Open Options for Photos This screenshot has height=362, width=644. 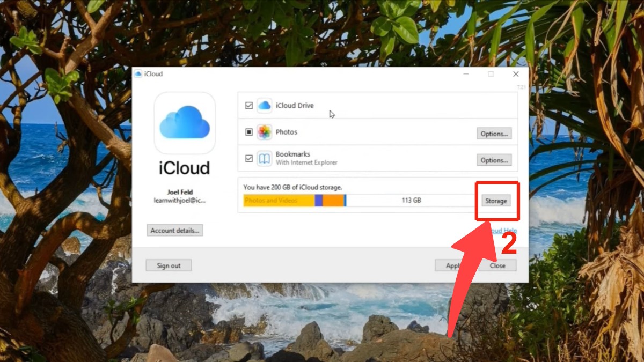(494, 133)
